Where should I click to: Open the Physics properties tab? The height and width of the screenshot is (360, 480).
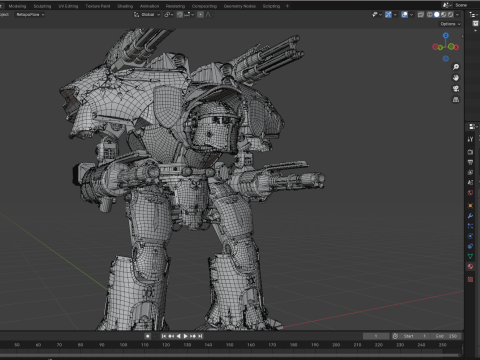click(x=470, y=236)
